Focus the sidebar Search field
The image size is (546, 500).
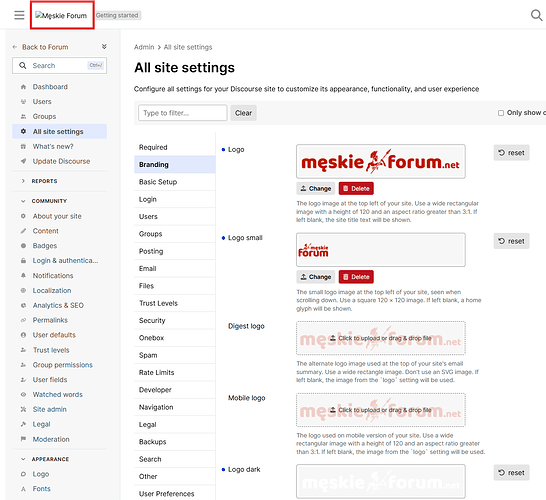(60, 65)
